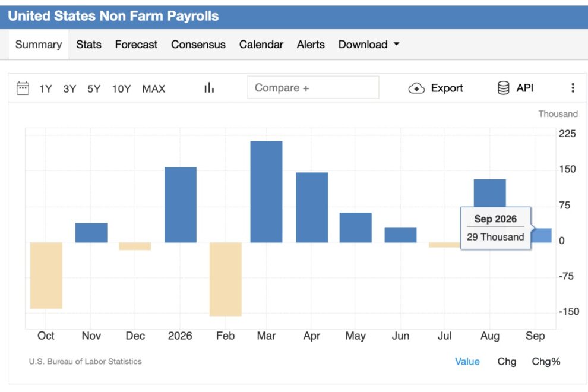
Task: Show MAX historical data range
Action: tap(154, 88)
